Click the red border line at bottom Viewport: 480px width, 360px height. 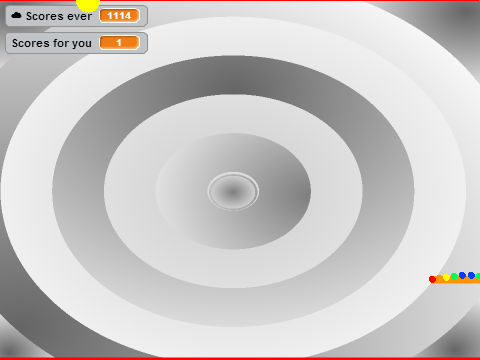point(240,359)
